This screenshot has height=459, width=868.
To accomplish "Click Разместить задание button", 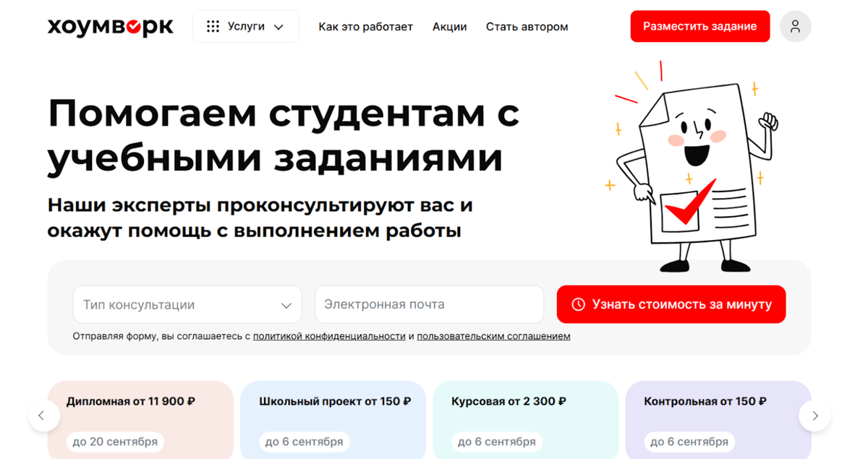I will click(x=699, y=27).
